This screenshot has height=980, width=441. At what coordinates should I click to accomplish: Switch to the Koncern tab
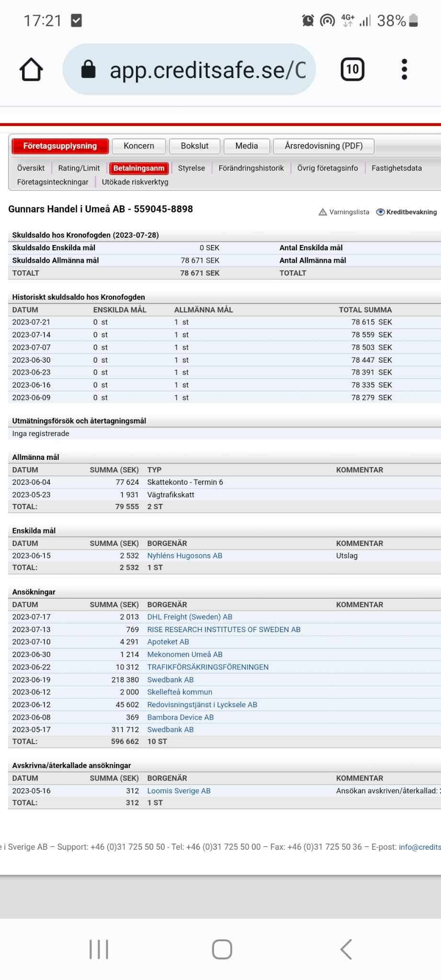[139, 146]
